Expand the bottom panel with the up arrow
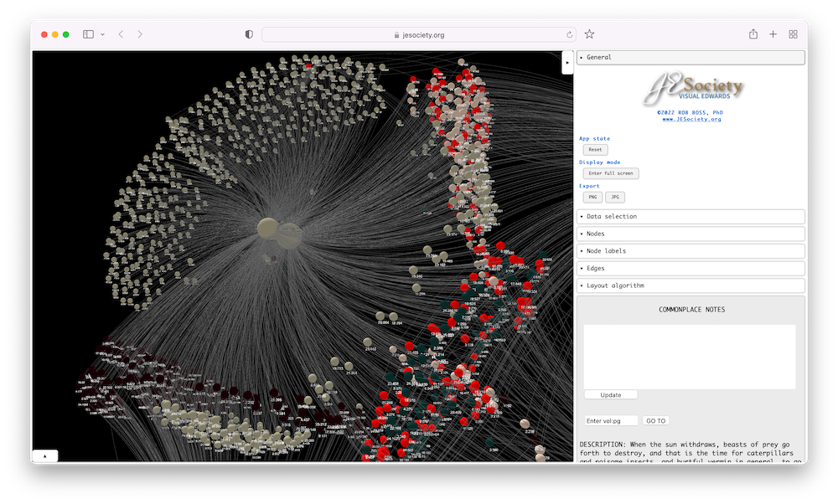The width and height of the screenshot is (838, 504). click(45, 456)
